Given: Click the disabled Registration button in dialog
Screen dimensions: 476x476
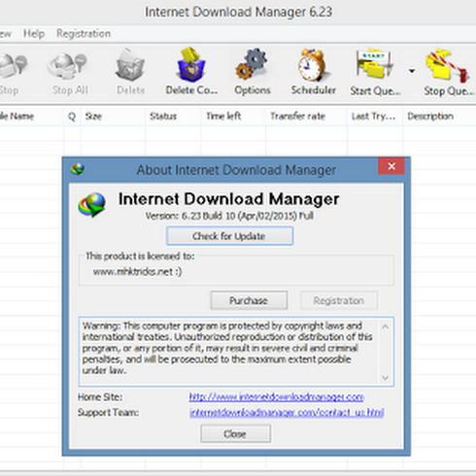Looking at the screenshot, I should (339, 300).
